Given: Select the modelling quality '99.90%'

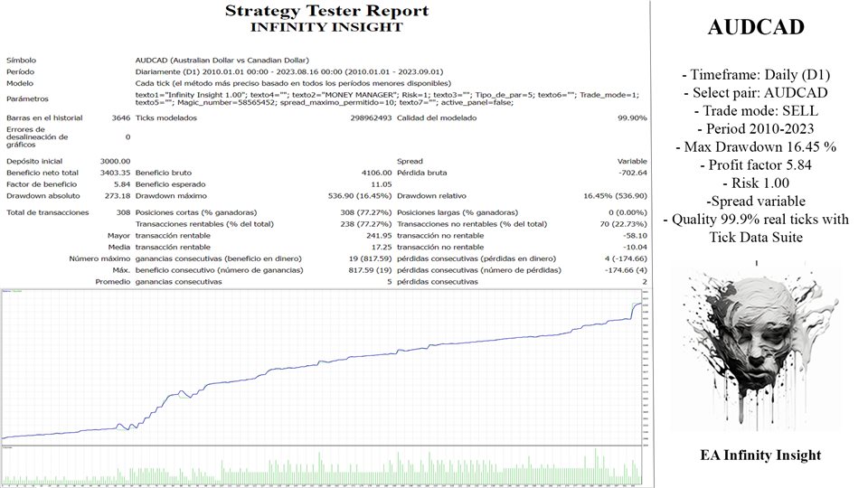Looking at the screenshot, I should click(x=632, y=117).
